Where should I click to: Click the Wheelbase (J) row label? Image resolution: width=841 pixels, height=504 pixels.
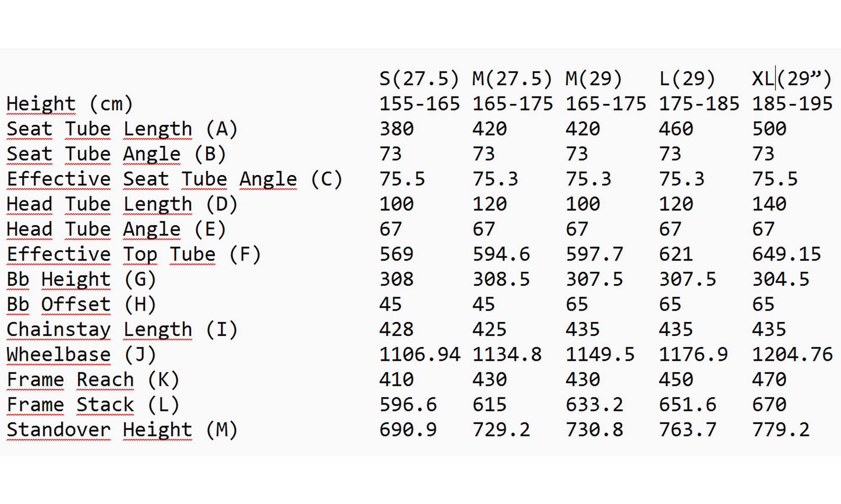point(81,354)
